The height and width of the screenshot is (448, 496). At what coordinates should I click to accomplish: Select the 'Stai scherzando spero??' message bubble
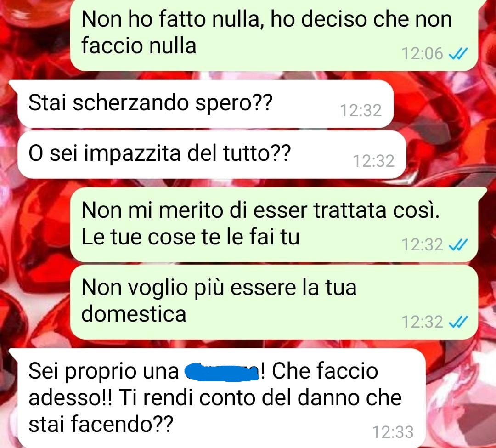click(x=206, y=104)
